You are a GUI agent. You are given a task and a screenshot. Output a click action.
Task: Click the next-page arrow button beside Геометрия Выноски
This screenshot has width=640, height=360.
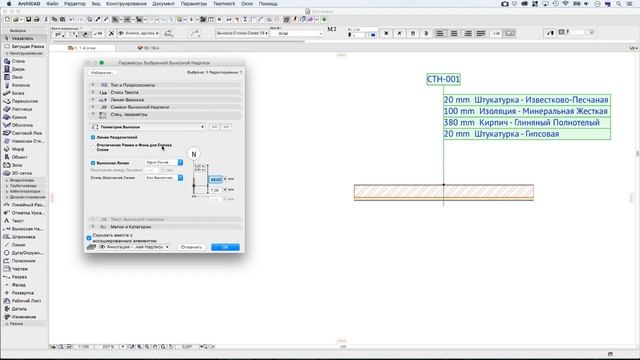[226, 127]
